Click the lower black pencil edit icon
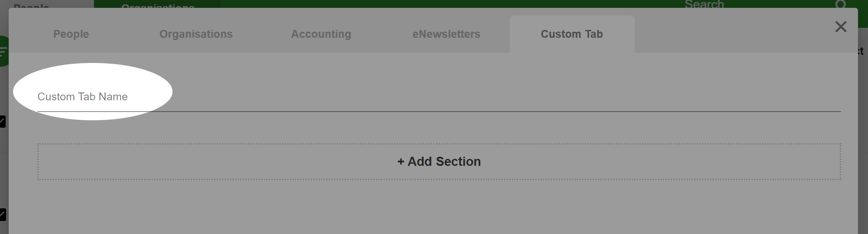 pos(3,214)
